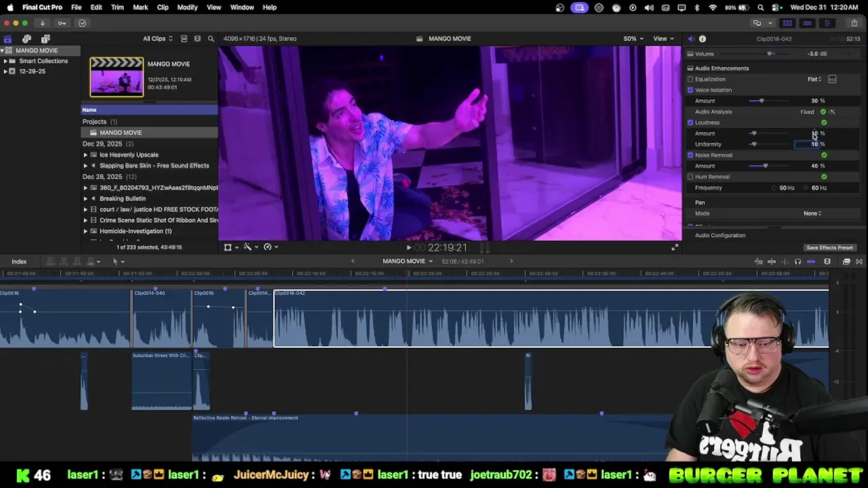Enter full-screen viewer playback

pyautogui.click(x=674, y=248)
